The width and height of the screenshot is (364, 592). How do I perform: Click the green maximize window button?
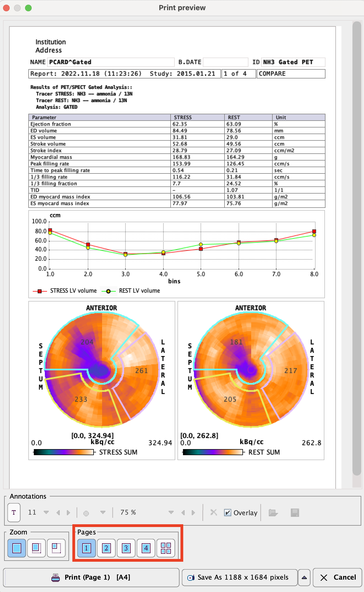[28, 8]
